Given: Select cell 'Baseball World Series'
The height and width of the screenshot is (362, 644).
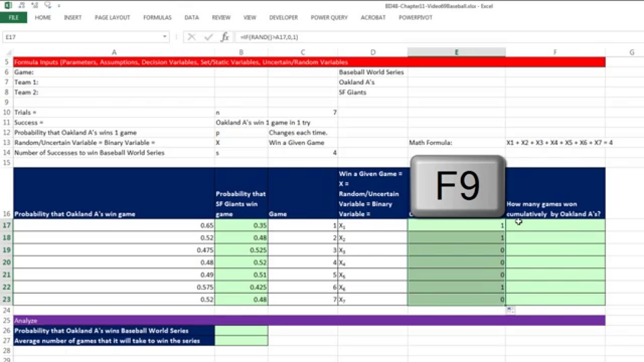Looking at the screenshot, I should click(373, 72).
